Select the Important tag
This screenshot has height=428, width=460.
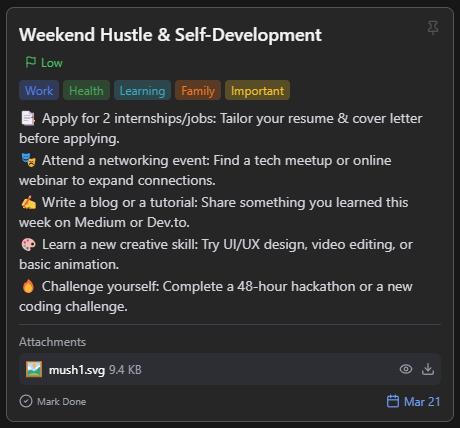257,90
